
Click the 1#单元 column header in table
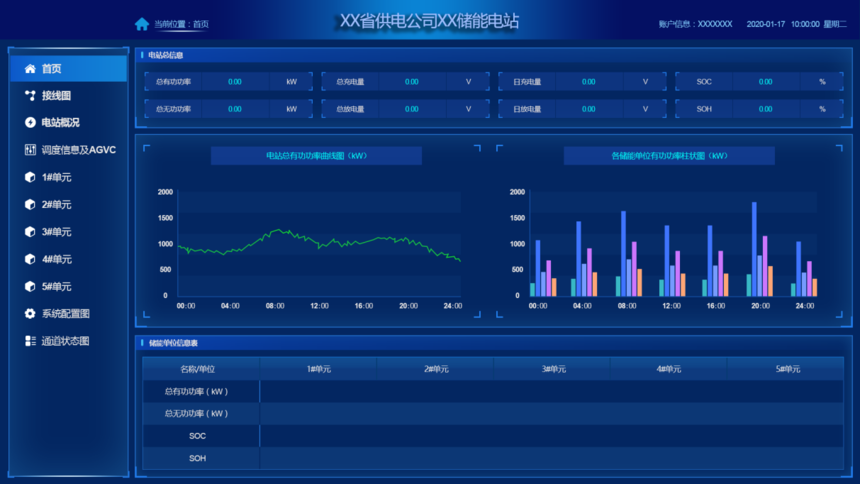[x=318, y=369]
